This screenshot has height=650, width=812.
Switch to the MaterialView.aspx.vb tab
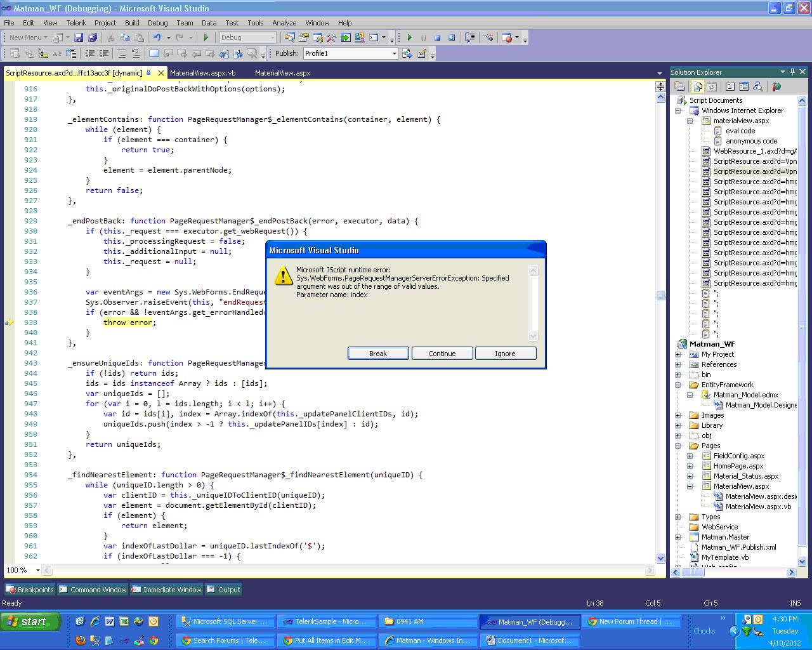pos(202,73)
